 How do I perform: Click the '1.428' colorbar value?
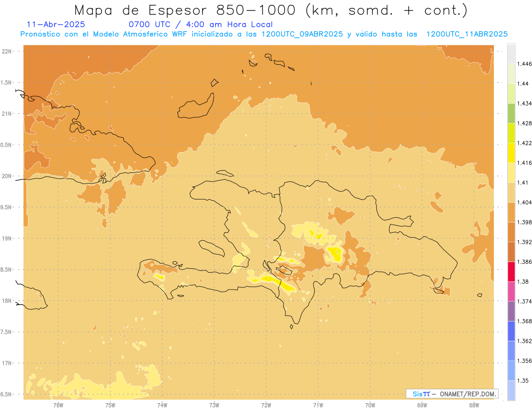tap(525, 123)
